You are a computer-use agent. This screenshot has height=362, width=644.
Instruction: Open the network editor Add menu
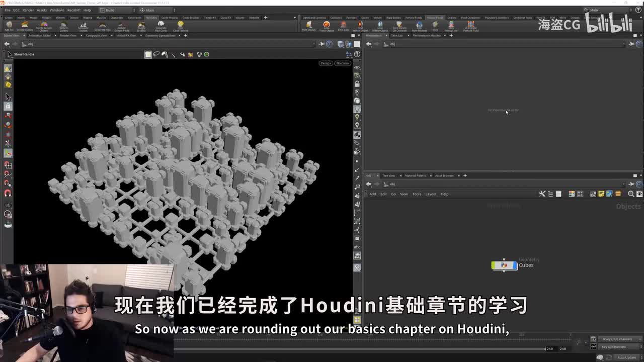pos(373,194)
